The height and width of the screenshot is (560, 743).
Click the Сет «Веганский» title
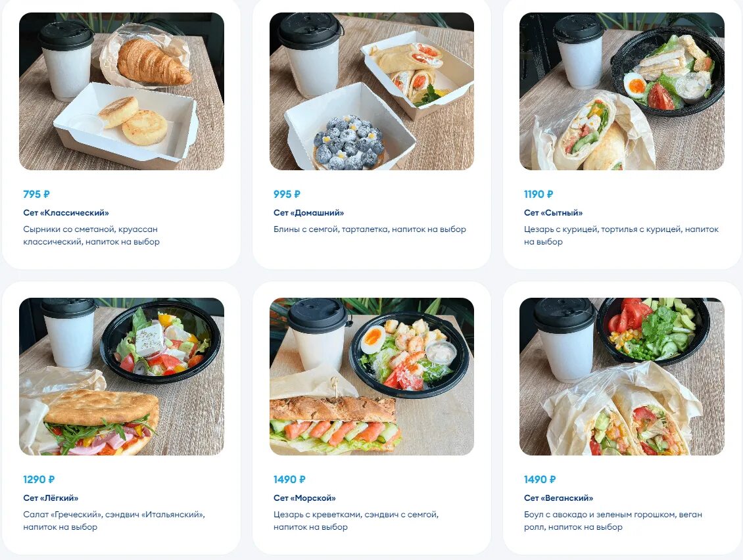click(558, 498)
